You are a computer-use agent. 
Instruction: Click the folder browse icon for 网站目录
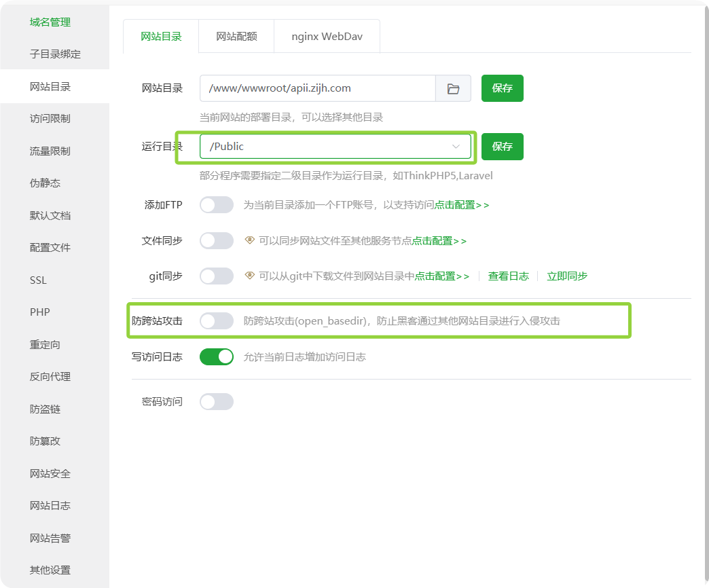pos(453,88)
